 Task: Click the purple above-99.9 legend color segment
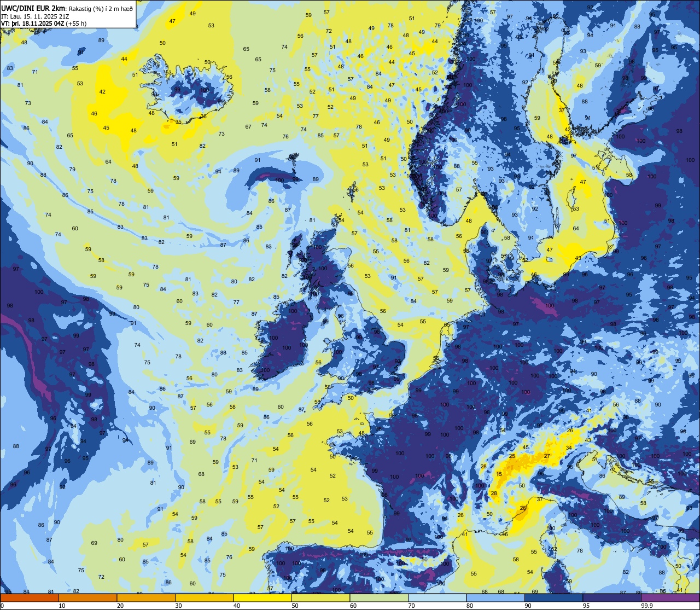(x=670, y=597)
